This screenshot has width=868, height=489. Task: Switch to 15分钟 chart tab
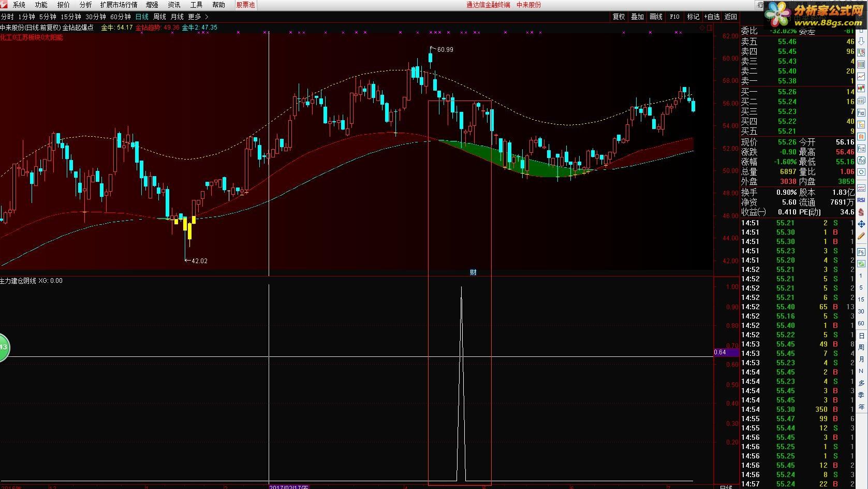click(x=71, y=17)
